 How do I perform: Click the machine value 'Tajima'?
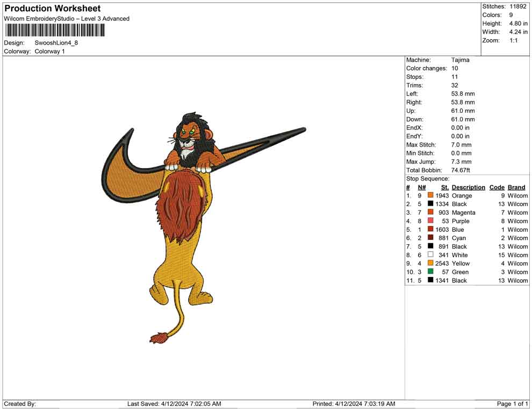(460, 60)
